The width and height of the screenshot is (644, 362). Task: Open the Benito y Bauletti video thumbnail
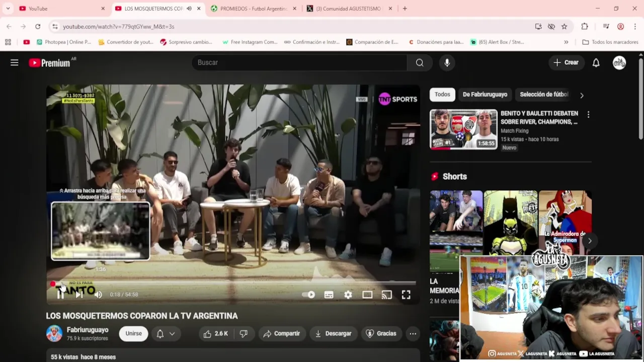(463, 129)
